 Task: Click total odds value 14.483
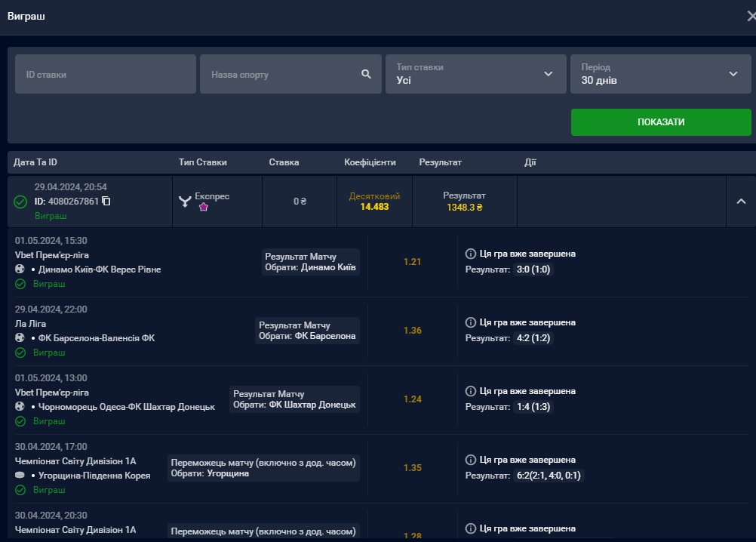pos(374,207)
